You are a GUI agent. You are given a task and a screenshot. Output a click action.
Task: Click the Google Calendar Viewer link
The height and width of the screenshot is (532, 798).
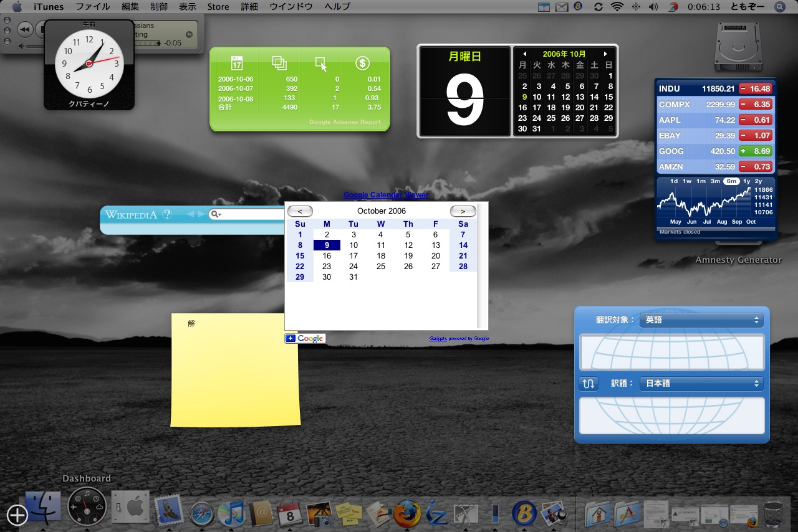pos(386,195)
